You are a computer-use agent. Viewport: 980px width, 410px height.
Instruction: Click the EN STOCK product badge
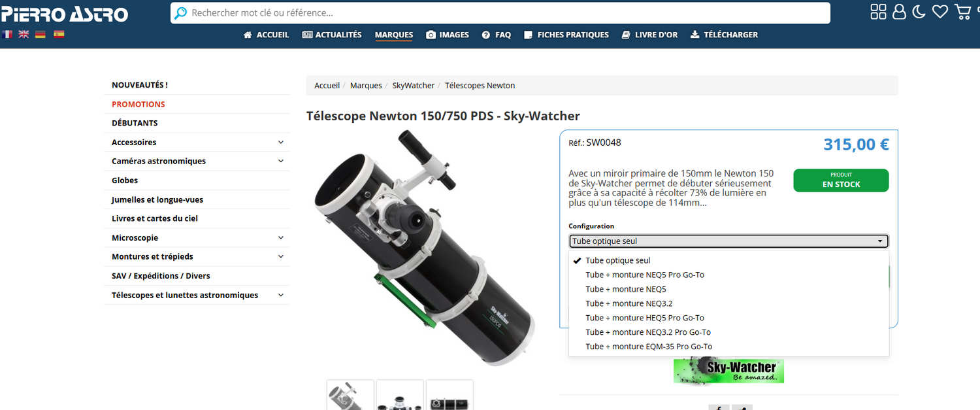click(841, 180)
